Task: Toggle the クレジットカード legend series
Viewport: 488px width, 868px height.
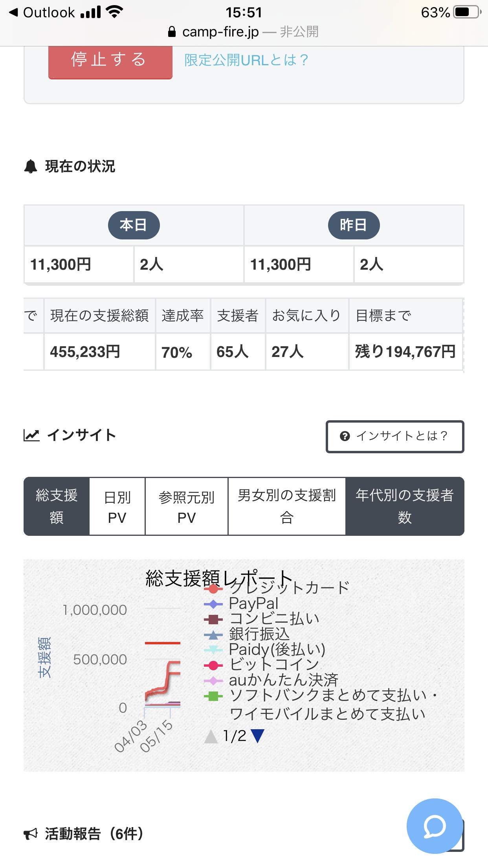Action: (x=289, y=588)
